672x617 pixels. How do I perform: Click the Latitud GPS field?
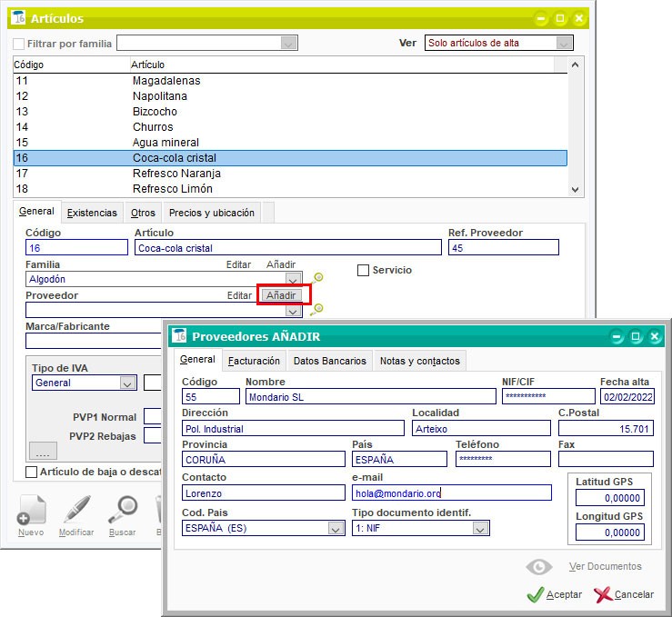(610, 498)
